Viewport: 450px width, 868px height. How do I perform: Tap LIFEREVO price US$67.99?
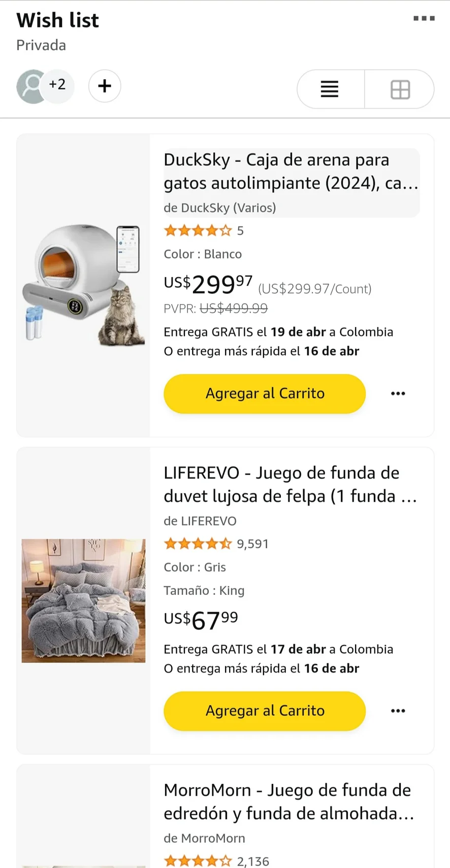(201, 619)
